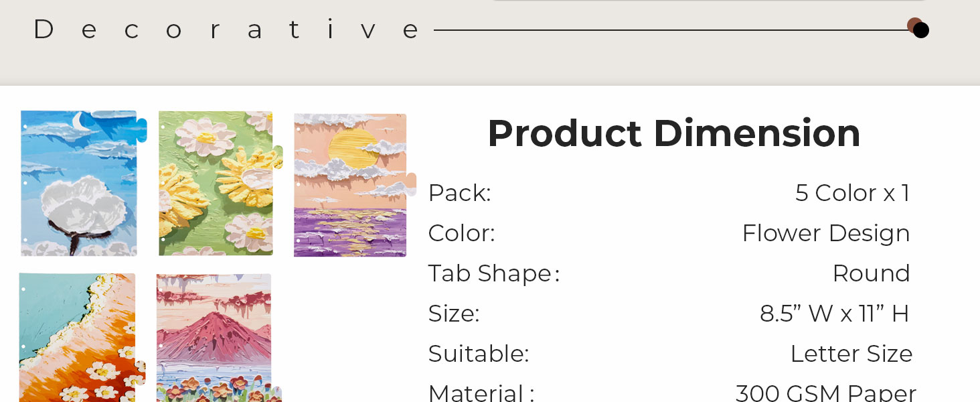Select the pink mountain divider thumbnail
The width and height of the screenshot is (980, 402).
coord(214,337)
